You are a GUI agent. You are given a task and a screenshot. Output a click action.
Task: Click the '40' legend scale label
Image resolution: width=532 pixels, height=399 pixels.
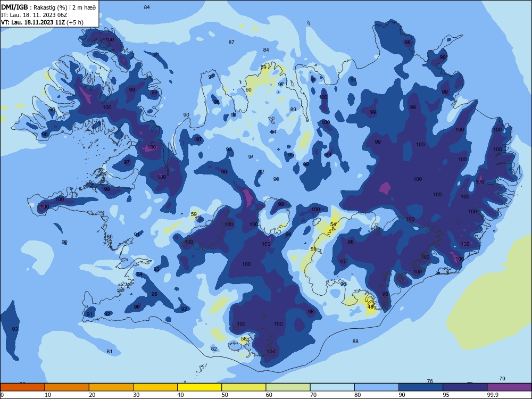click(180, 395)
